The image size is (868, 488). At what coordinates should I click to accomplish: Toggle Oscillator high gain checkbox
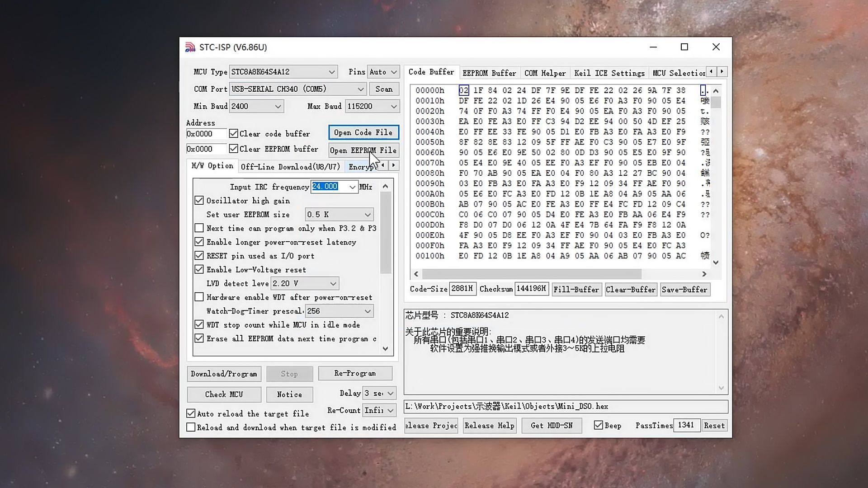[199, 201]
